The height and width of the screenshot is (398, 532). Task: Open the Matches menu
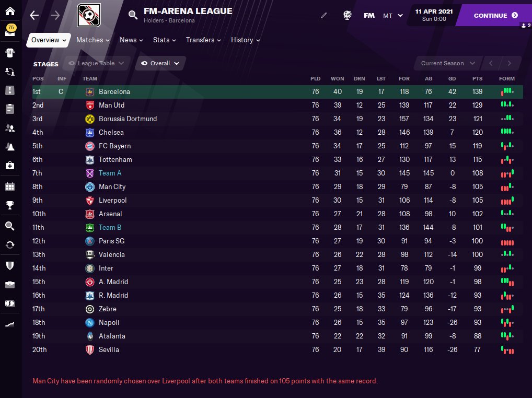point(93,40)
